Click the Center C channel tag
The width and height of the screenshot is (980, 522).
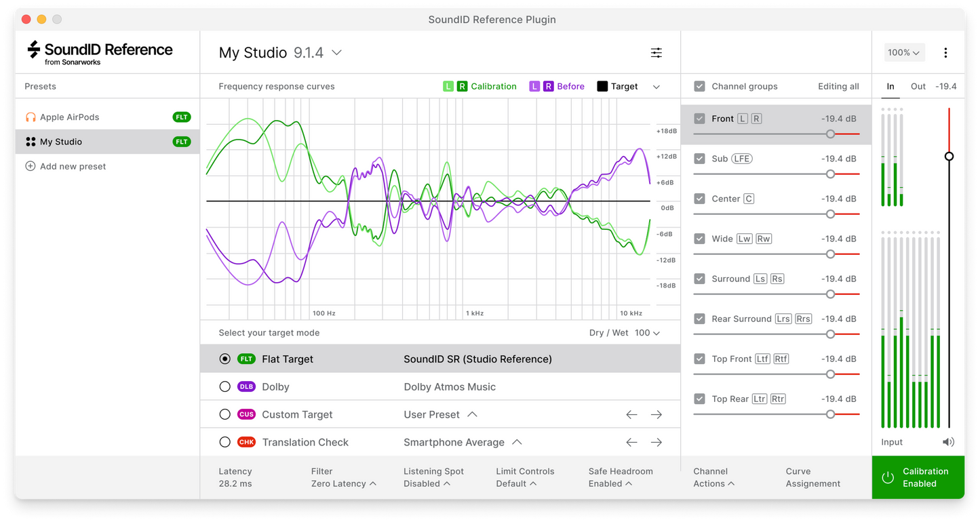pyautogui.click(x=749, y=199)
